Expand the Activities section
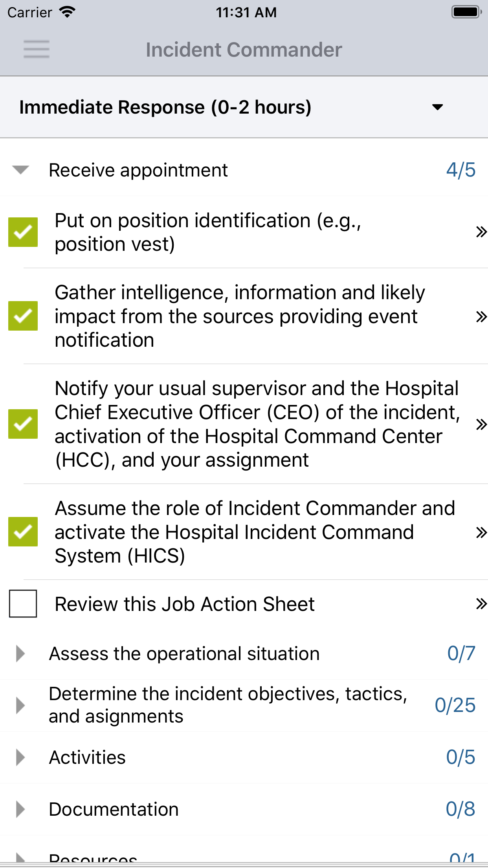The image size is (488, 868). 20,757
